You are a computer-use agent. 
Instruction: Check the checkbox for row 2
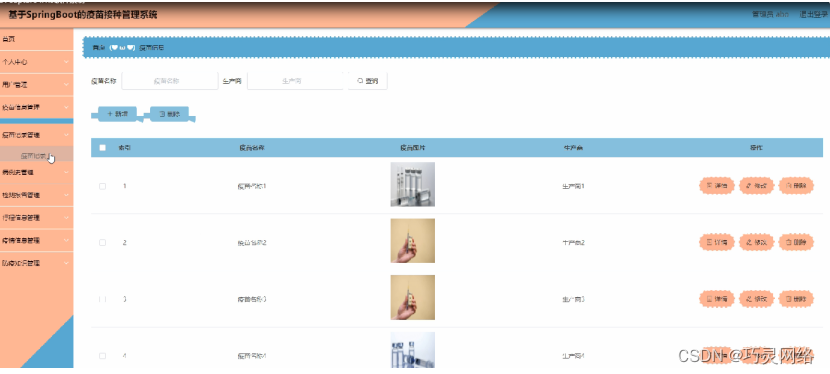point(103,243)
